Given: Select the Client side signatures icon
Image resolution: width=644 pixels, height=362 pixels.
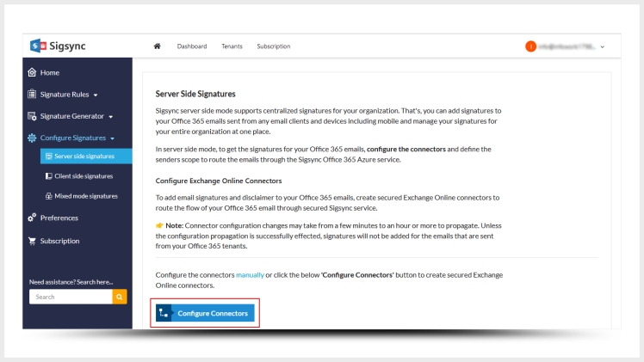Looking at the screenshot, I should click(48, 176).
